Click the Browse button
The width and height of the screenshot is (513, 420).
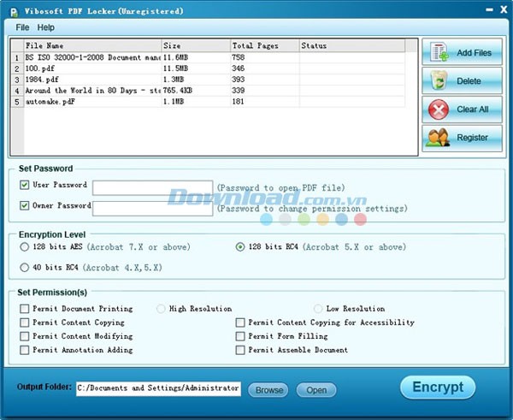click(268, 390)
